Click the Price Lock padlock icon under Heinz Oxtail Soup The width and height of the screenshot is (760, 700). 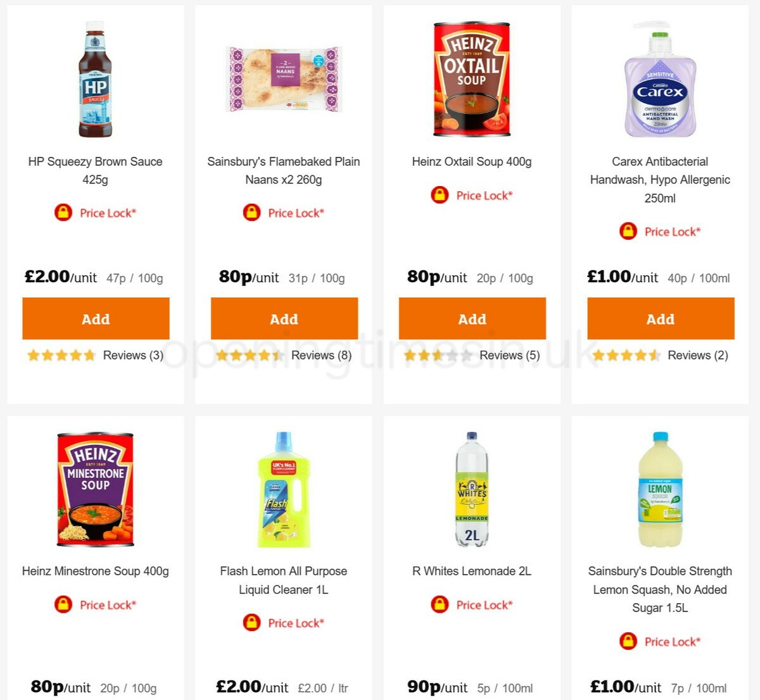point(439,195)
